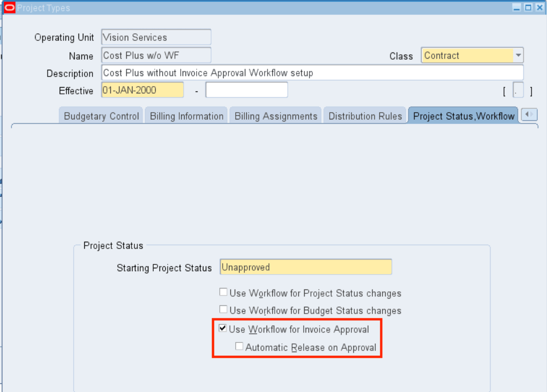Minimize the Project Types window
Viewport: 547px width, 392px height.
pos(517,8)
